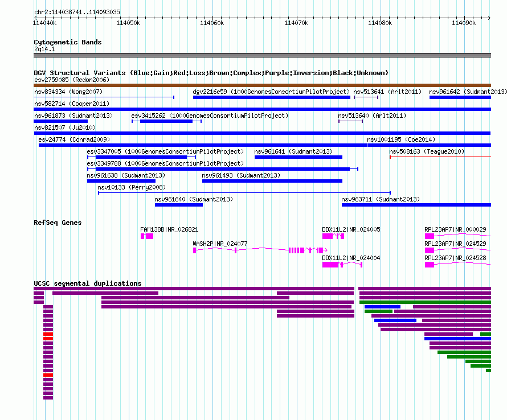The image size is (507, 420).
Task: Click the RefSeq Genes track title
Action: (x=58, y=223)
